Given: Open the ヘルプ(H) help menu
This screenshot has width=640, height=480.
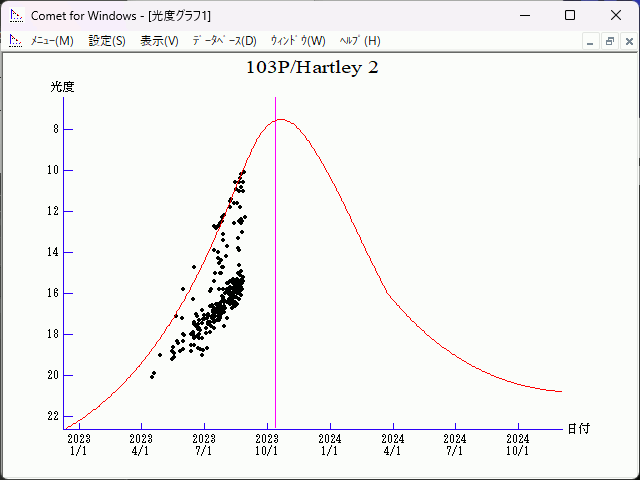Looking at the screenshot, I should click(x=360, y=41).
